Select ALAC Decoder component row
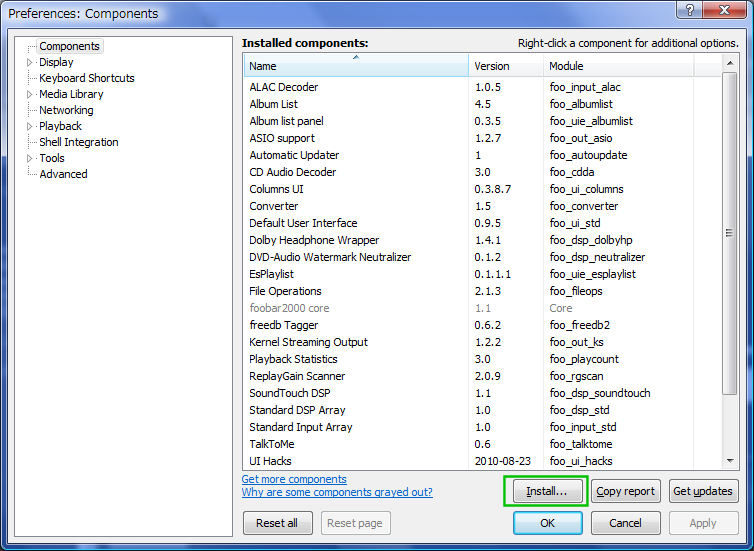Image resolution: width=754 pixels, height=551 pixels. 483,87
